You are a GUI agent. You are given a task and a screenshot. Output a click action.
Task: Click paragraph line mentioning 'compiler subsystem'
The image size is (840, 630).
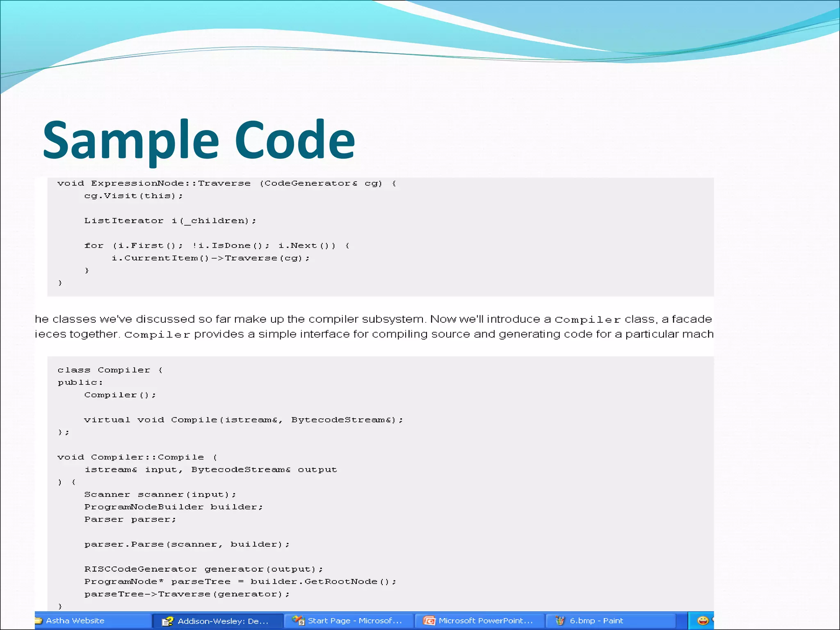point(374,319)
